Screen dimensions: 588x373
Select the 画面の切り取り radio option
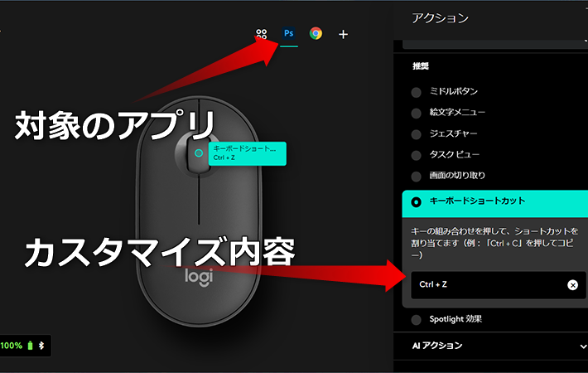[416, 177]
